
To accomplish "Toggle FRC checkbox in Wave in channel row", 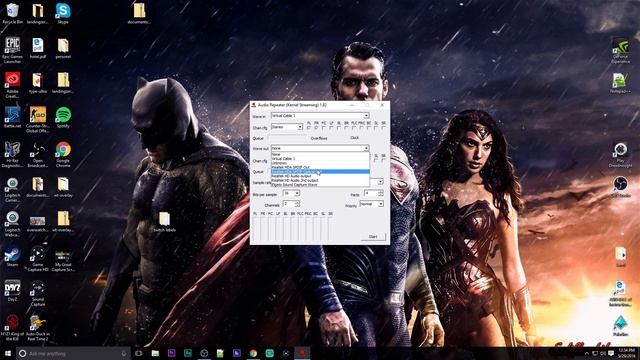I will 361,128.
